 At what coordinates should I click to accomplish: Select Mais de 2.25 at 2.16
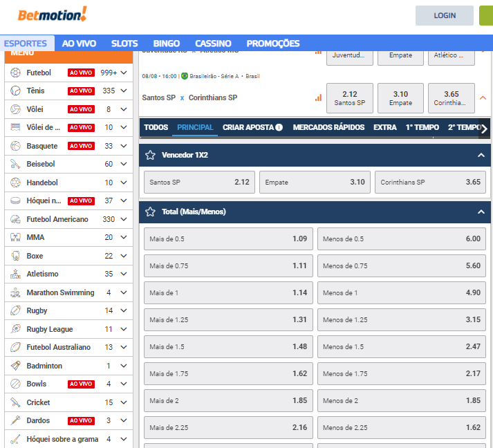[228, 427]
